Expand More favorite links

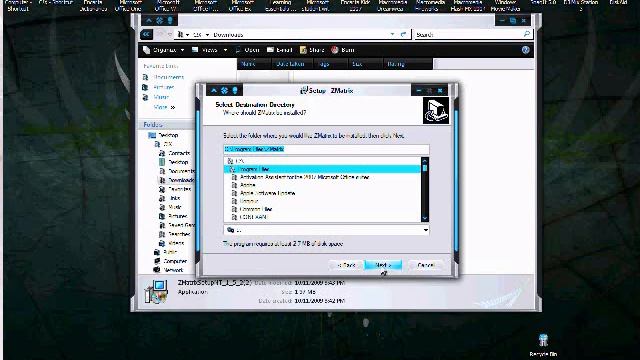point(164,107)
